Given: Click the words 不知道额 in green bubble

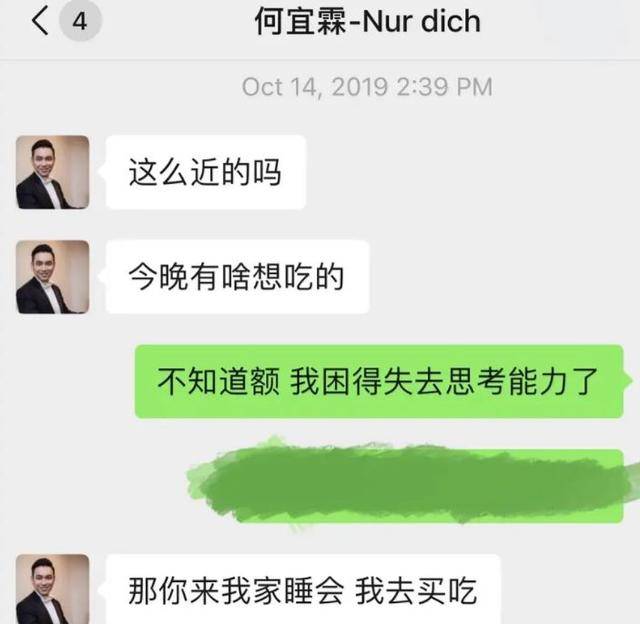Looking at the screenshot, I should [x=218, y=381].
